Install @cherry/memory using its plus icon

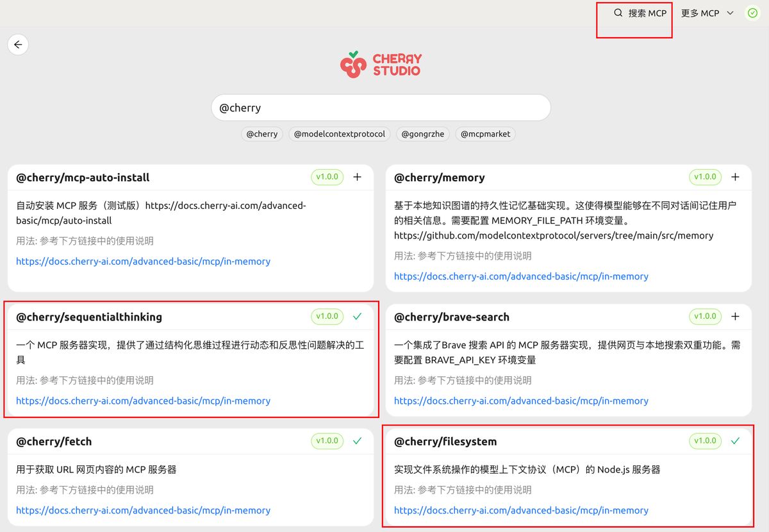tap(735, 177)
